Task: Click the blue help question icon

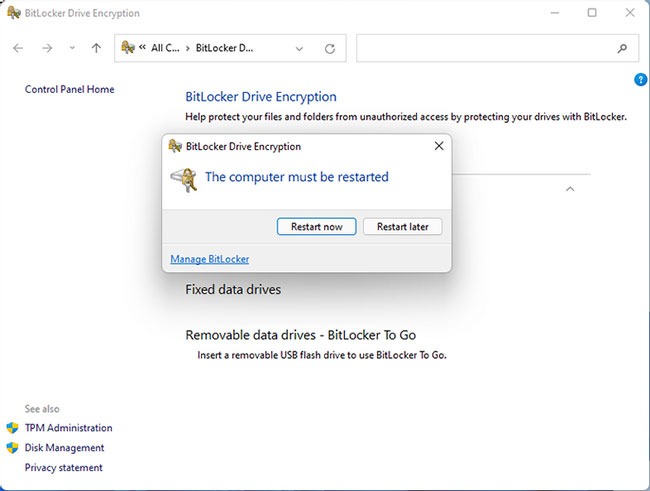Action: tap(640, 79)
